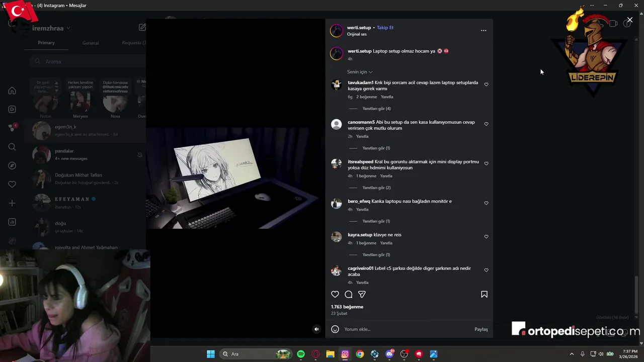This screenshot has width=644, height=362.
Task: Open Explore compass icon in sidebar
Action: pos(12,166)
